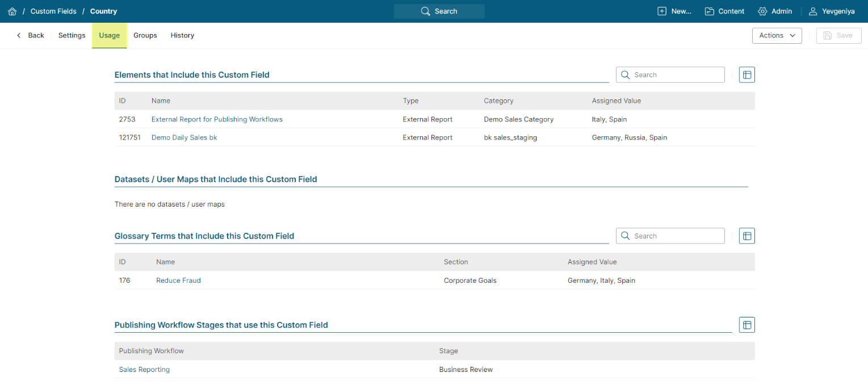868x385 pixels.
Task: Click the column layout icon for Elements table
Action: click(747, 75)
